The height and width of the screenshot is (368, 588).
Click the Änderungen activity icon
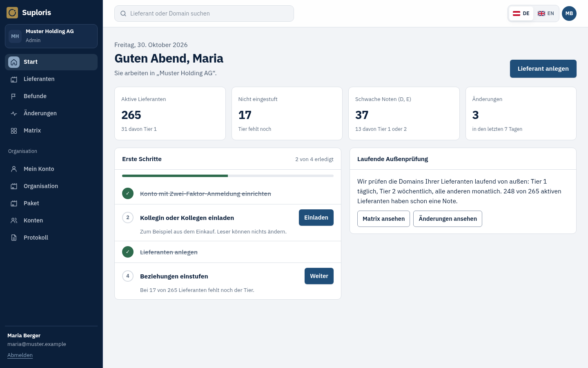14,114
